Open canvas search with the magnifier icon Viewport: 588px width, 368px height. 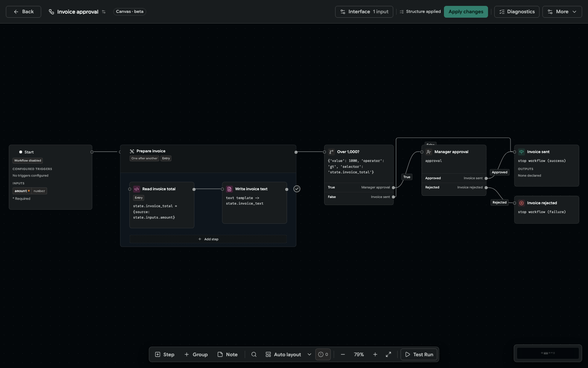pos(254,355)
